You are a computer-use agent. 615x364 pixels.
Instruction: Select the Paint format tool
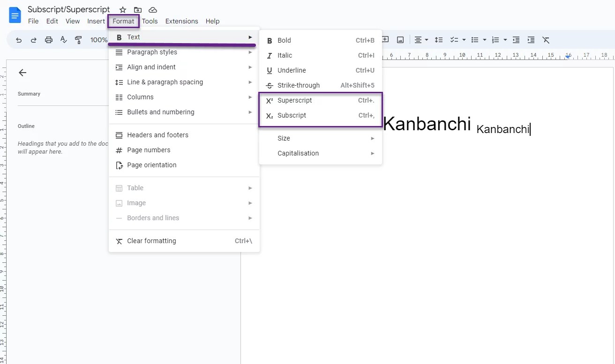click(78, 40)
